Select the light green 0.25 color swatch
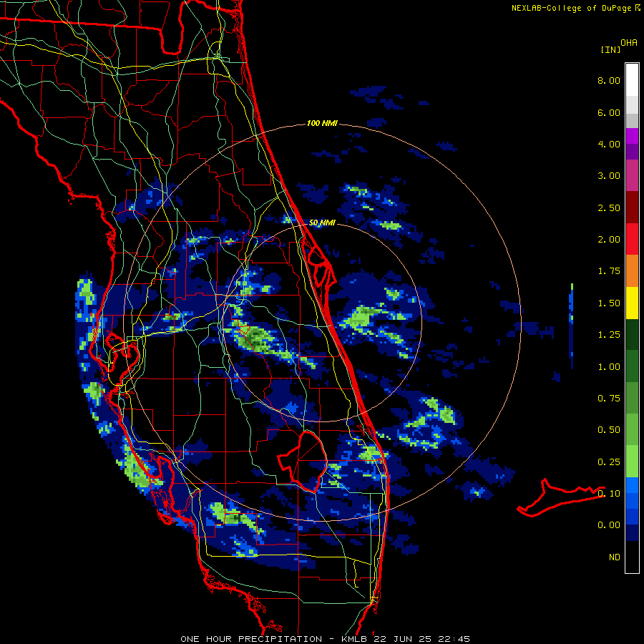The image size is (644, 644). [x=632, y=462]
